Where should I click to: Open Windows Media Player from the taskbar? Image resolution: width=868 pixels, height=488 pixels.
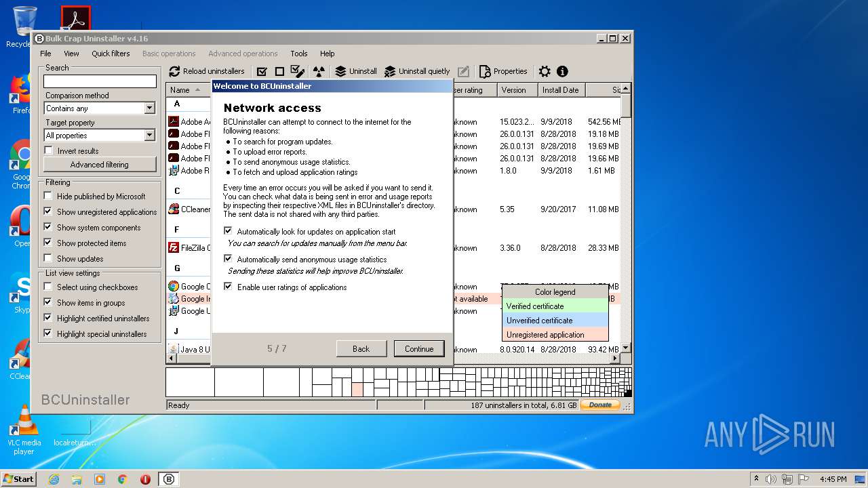click(x=100, y=479)
